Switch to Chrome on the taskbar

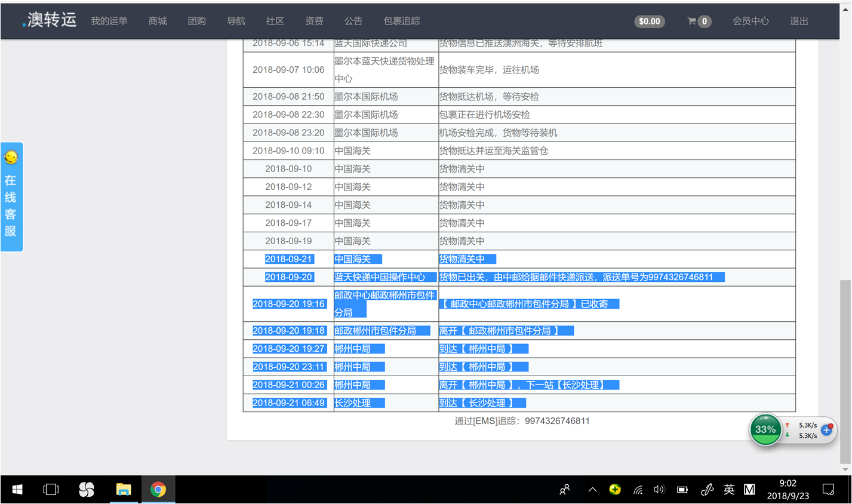(x=158, y=490)
